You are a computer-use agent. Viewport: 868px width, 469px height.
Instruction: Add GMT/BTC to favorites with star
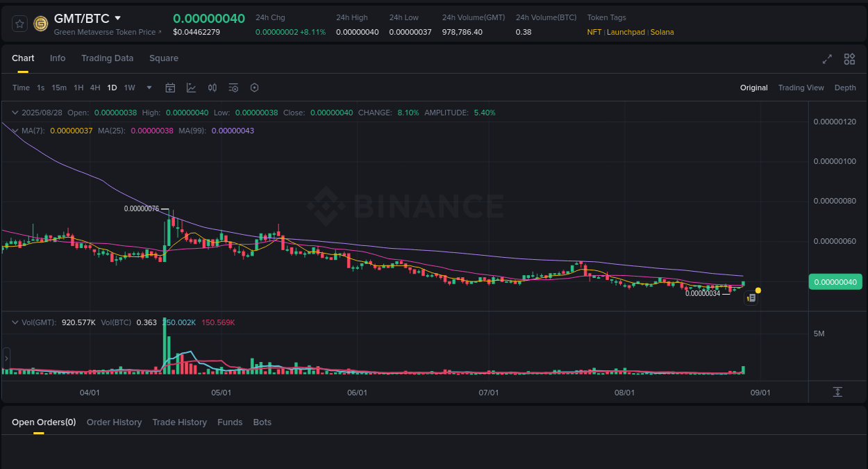[x=20, y=24]
